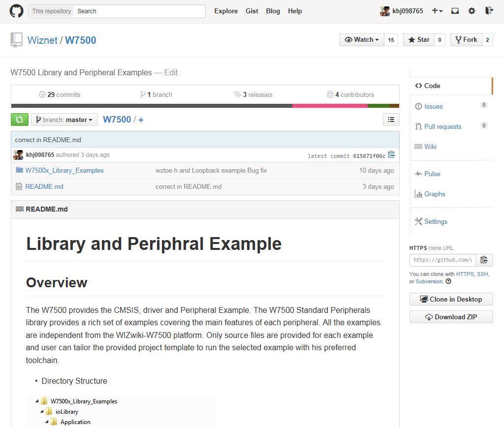This screenshot has width=504, height=427.
Task: Open branch master selector dropdown
Action: pos(64,120)
